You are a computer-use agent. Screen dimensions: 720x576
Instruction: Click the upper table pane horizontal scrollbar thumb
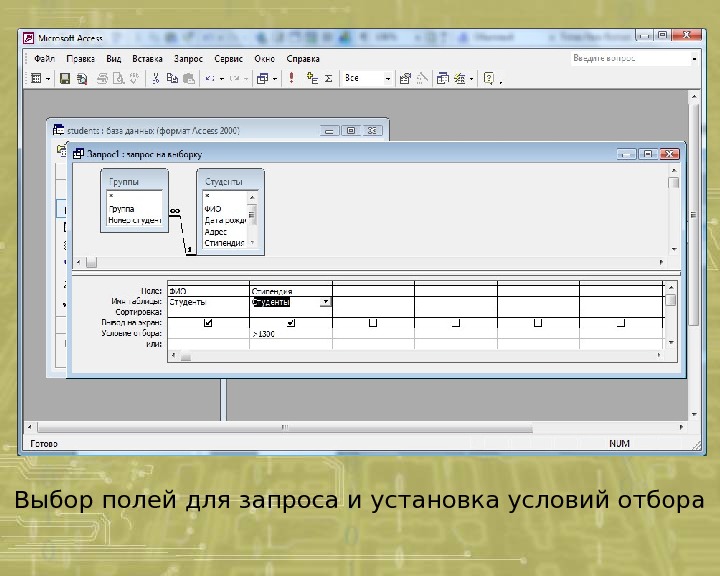pyautogui.click(x=92, y=262)
